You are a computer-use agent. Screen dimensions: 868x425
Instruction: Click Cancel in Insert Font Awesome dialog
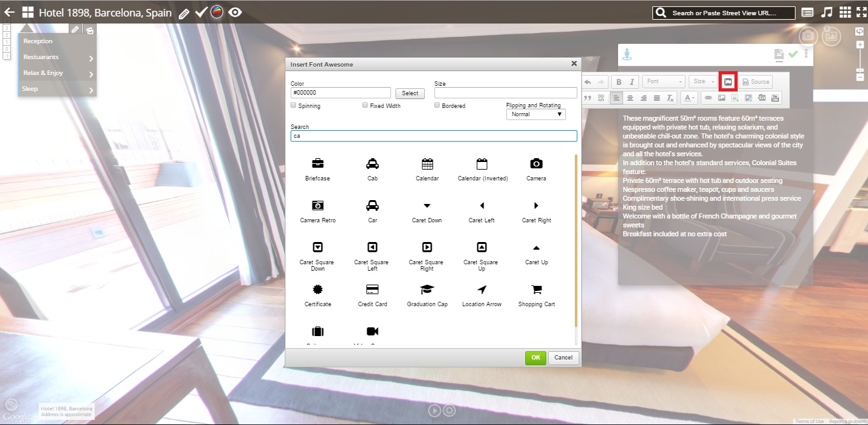pyautogui.click(x=563, y=358)
